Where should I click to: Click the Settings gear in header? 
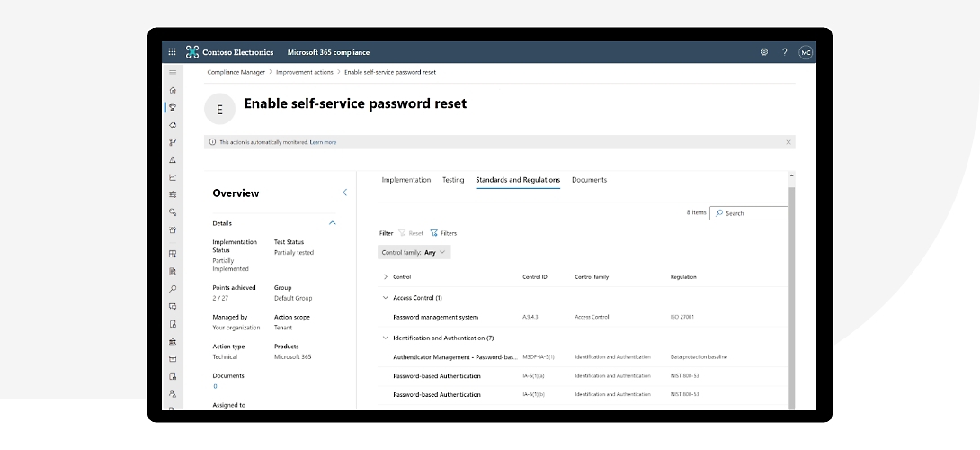[764, 52]
